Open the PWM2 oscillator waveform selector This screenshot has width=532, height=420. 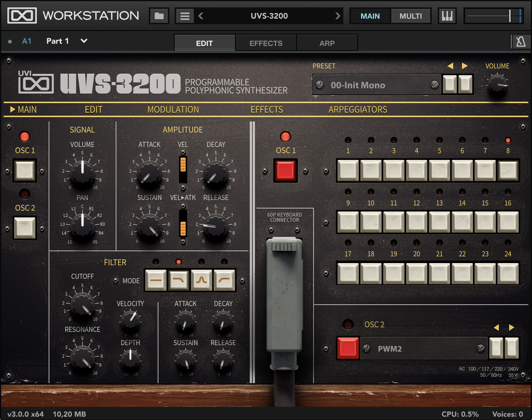tap(424, 349)
